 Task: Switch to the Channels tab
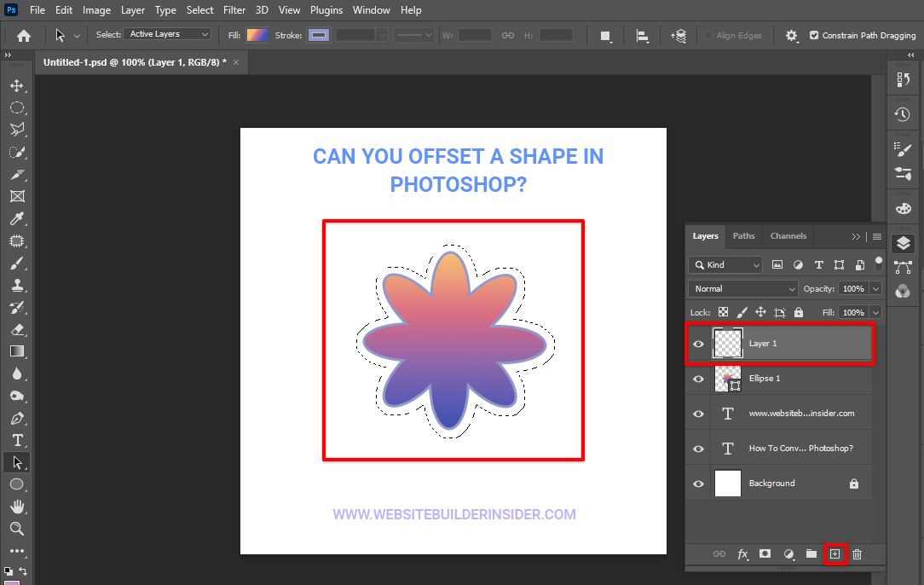coord(788,236)
